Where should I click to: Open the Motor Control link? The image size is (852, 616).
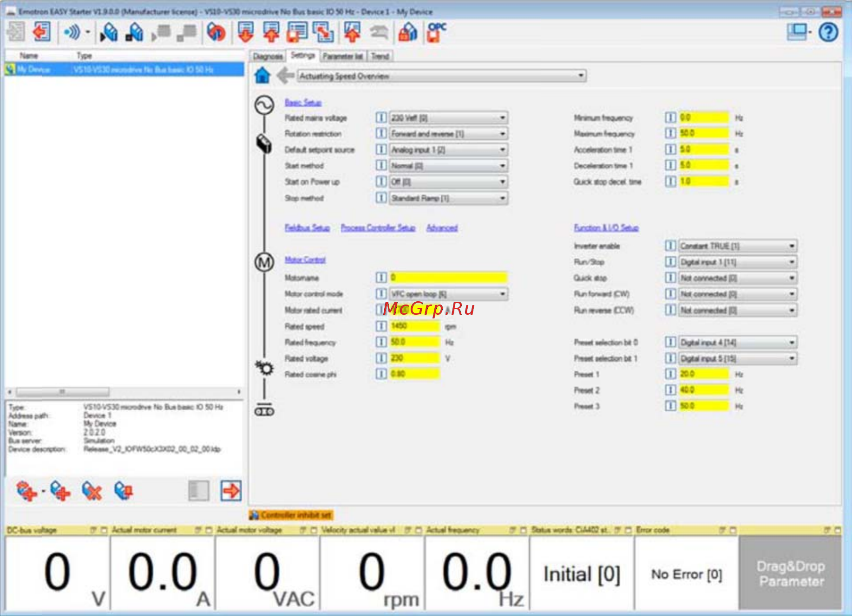coord(305,259)
